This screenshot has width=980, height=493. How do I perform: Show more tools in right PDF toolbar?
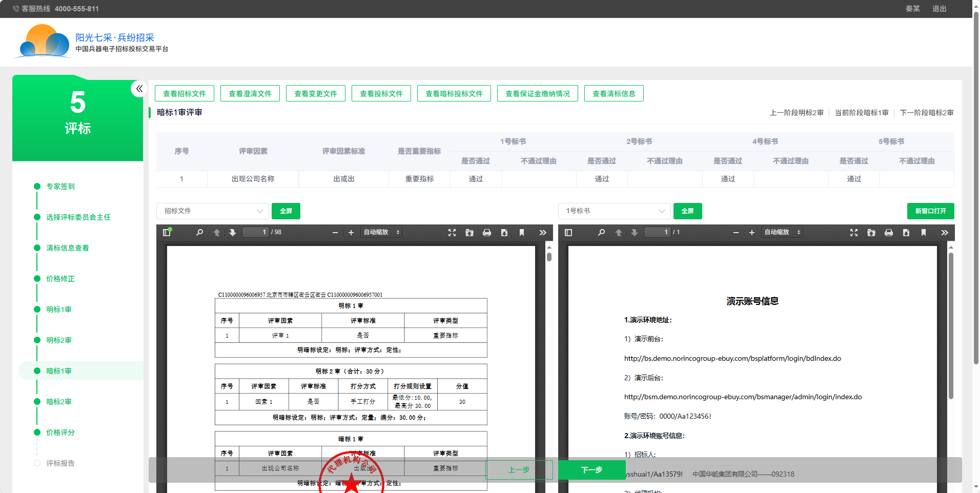945,233
